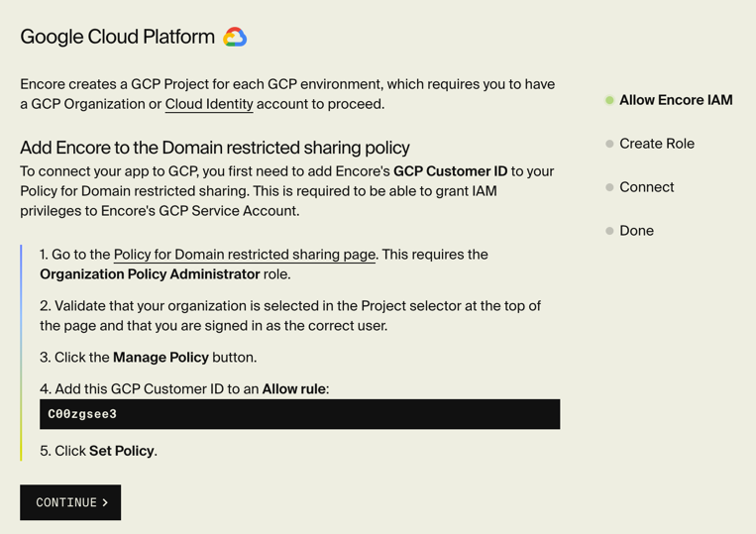Go to the Create Role step label

click(x=656, y=144)
